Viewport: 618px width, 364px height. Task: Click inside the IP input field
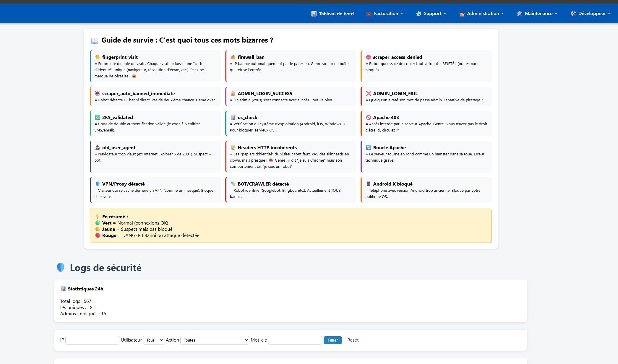tap(92, 340)
